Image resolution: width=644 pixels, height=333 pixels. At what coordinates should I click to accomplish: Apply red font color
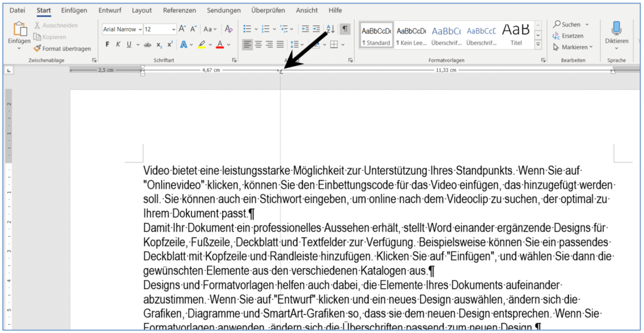pyautogui.click(x=219, y=45)
